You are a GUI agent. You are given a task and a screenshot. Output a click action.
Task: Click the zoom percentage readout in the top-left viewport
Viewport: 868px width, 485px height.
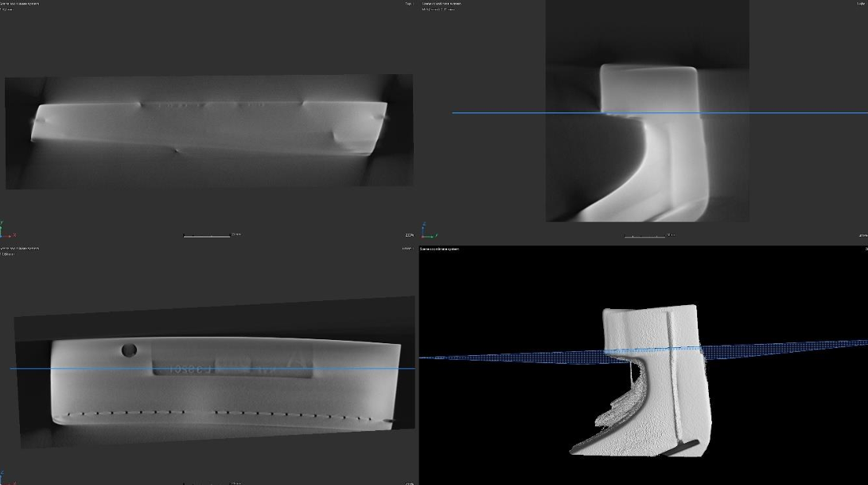click(x=411, y=235)
